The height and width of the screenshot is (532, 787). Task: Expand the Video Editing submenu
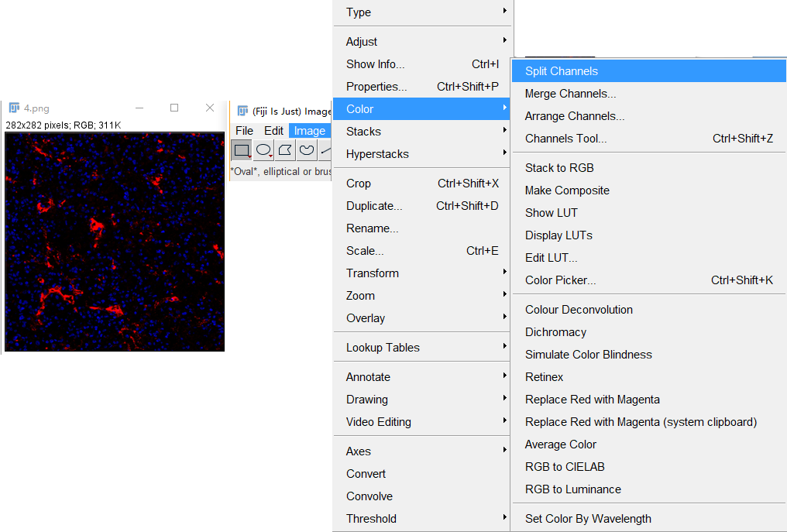click(421, 422)
